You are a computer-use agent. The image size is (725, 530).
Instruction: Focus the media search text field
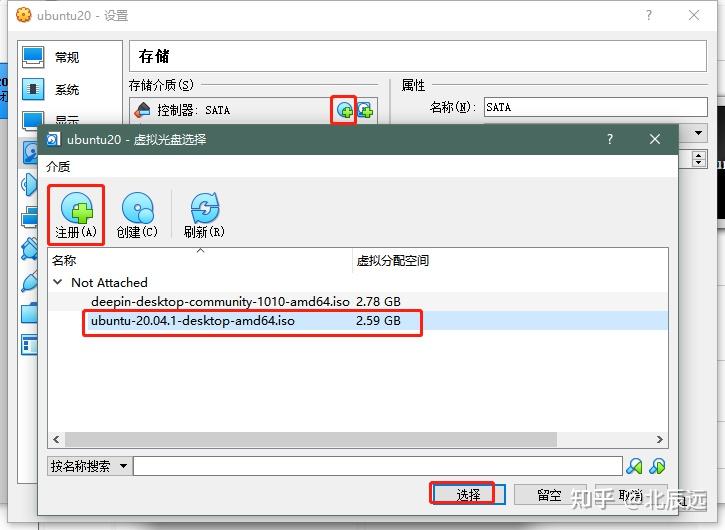coord(378,466)
